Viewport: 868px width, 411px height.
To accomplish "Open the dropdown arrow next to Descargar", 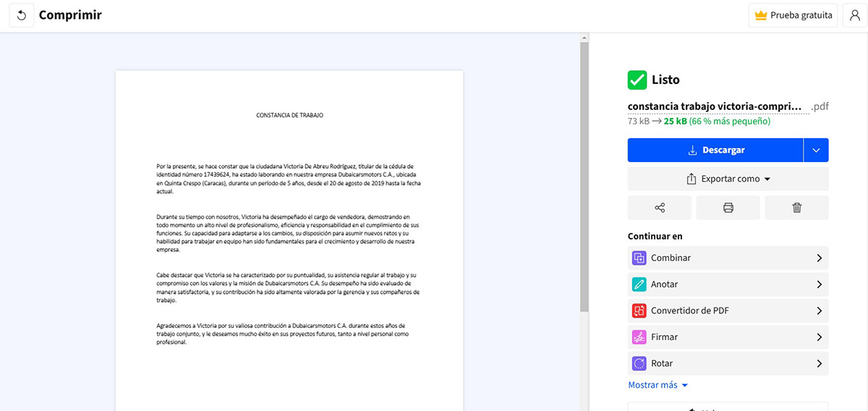I will (x=816, y=151).
